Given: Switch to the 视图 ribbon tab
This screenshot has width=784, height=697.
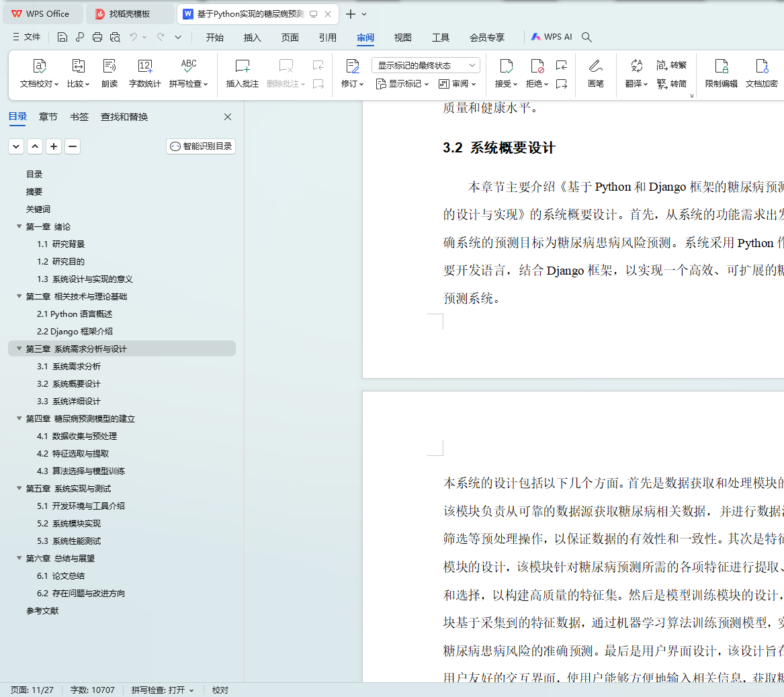Looking at the screenshot, I should point(402,38).
